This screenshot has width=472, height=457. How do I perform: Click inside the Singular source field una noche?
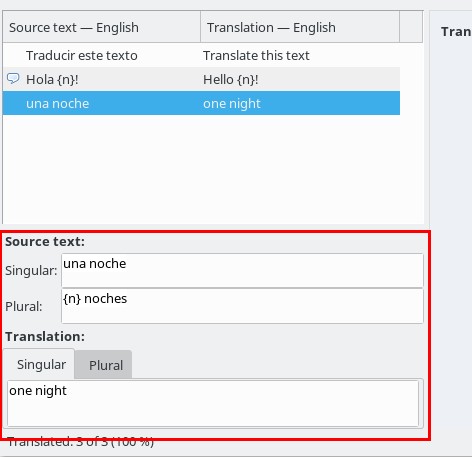point(242,270)
